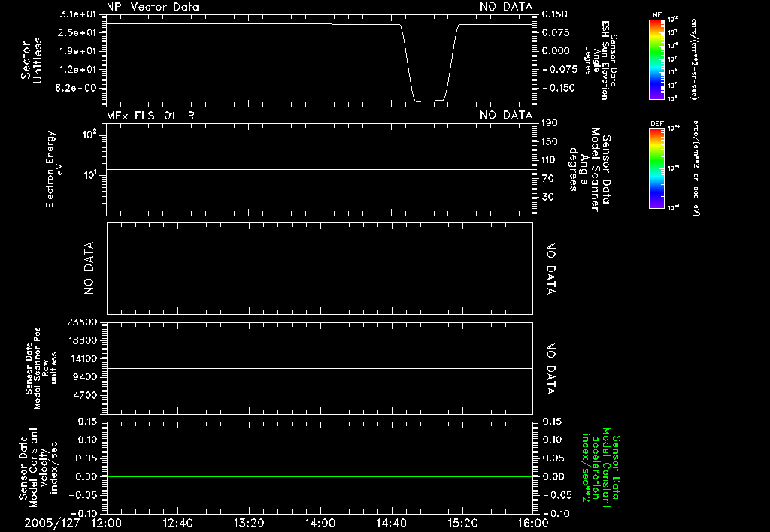
Task: Click the 14100 scanner position tick label
Action: (81, 358)
